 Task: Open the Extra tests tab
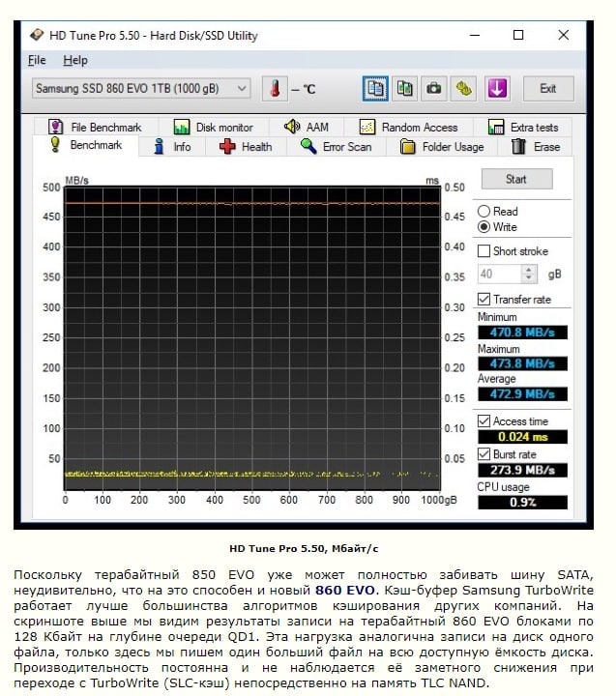coord(523,127)
